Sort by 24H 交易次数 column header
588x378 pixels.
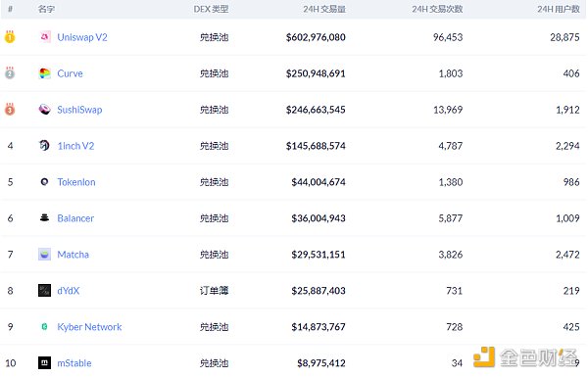point(437,9)
